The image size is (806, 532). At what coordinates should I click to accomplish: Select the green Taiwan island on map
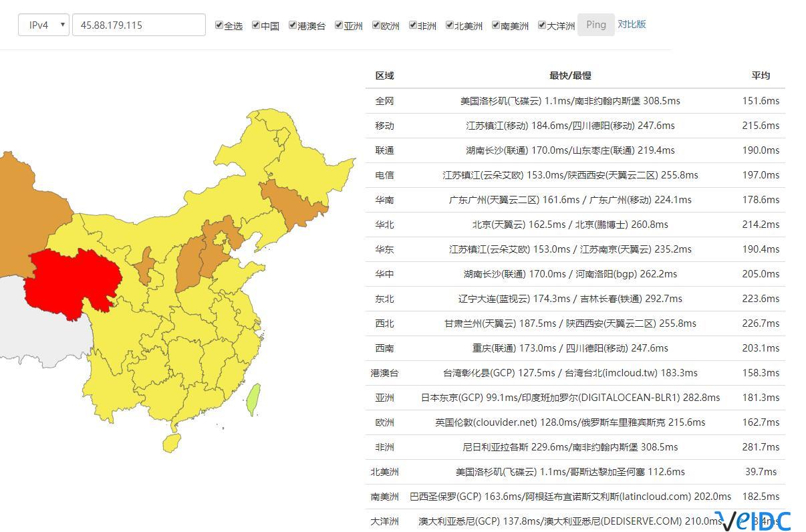(253, 398)
